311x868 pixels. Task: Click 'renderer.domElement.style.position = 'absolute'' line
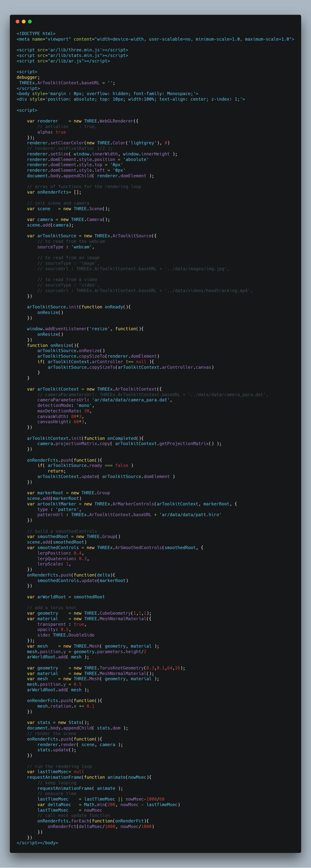(x=88, y=159)
